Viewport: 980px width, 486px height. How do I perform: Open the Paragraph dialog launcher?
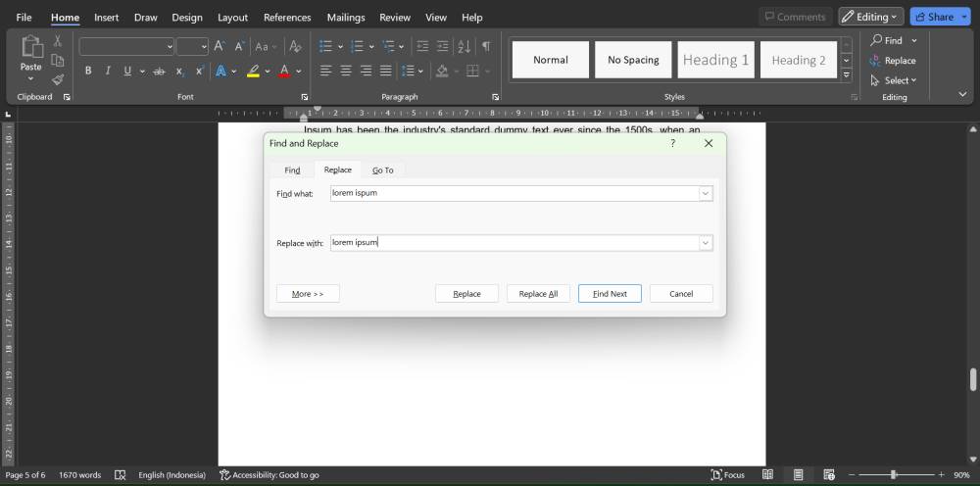[495, 97]
